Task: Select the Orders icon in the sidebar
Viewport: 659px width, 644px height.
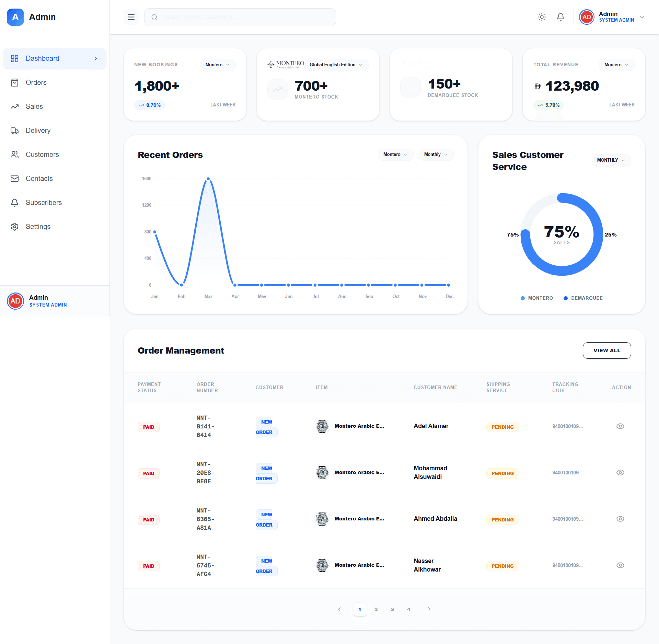Action: [15, 82]
